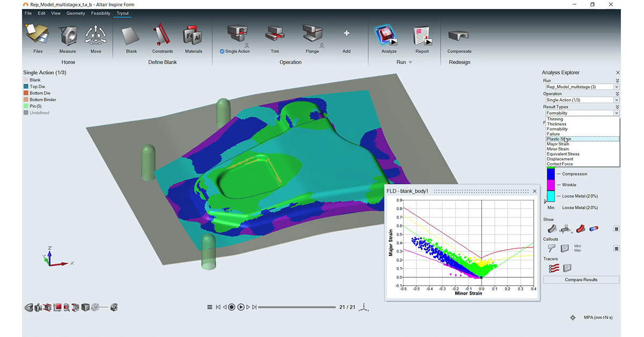Click the Bottom Die legend color swatch
Screen dimensions: 644x337
point(26,93)
